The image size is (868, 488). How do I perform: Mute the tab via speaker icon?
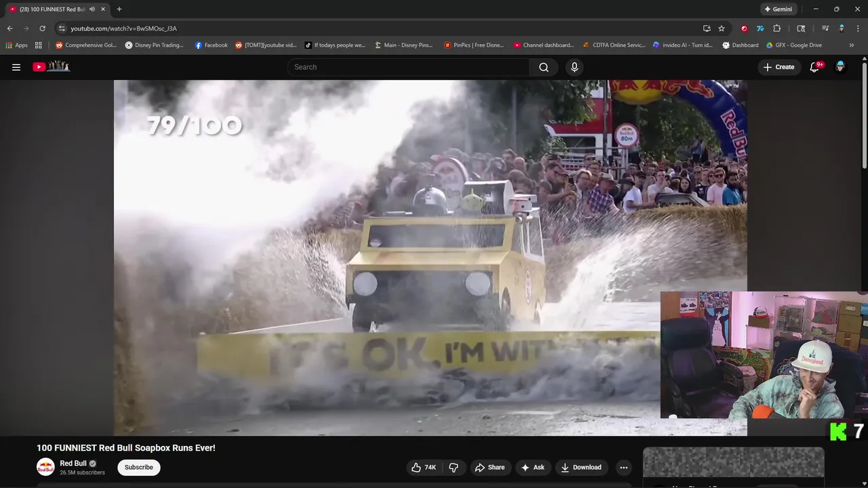click(92, 9)
